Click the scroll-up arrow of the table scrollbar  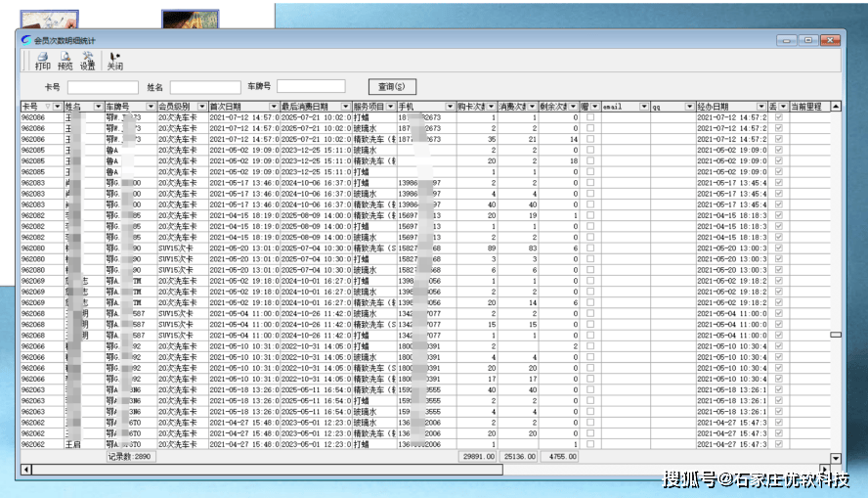836,106
